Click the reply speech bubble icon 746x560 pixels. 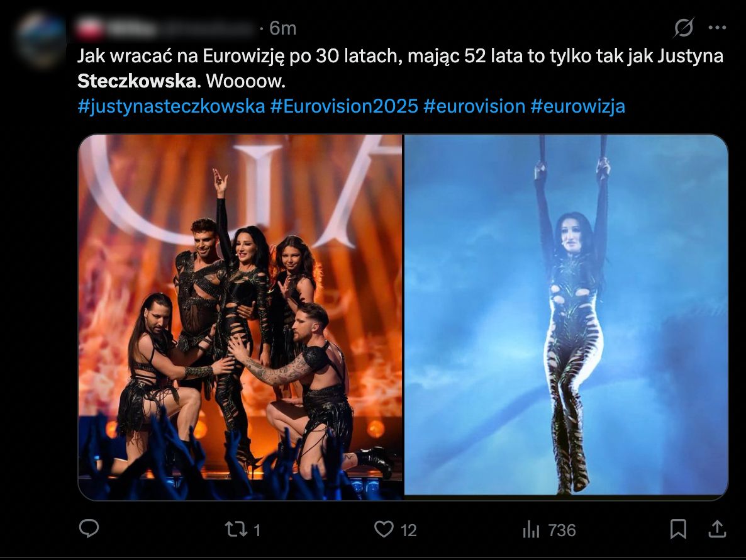point(89,529)
